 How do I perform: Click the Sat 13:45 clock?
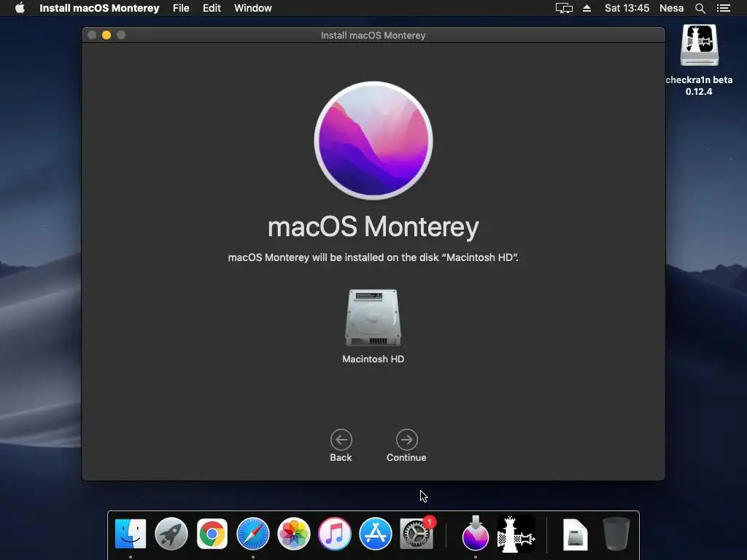(x=627, y=8)
